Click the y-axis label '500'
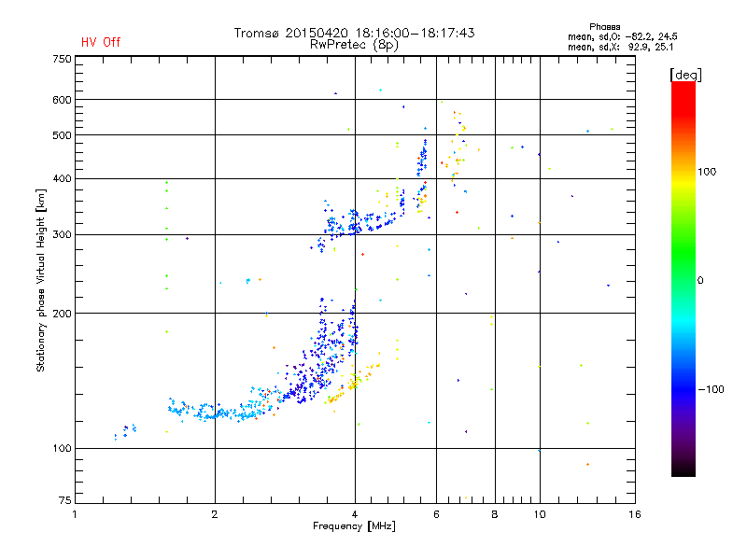Image resolution: width=747 pixels, height=560 pixels. tap(62, 135)
